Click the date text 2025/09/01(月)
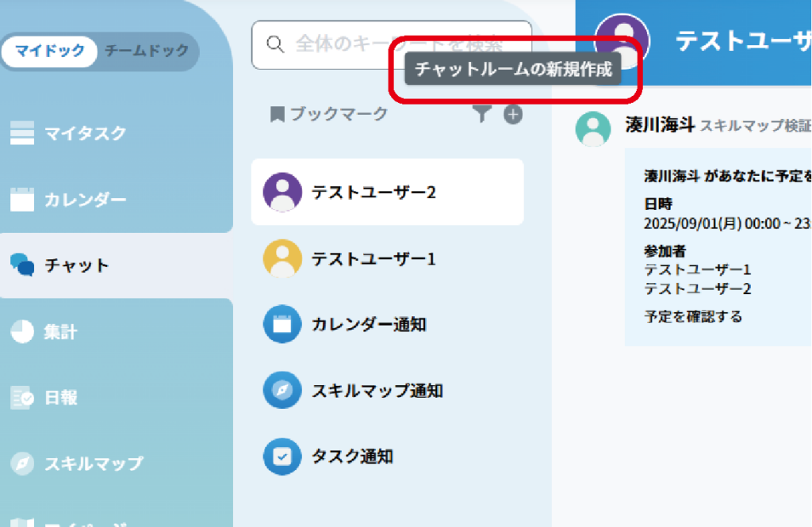Viewport: 812px width, 527px height. tap(692, 223)
